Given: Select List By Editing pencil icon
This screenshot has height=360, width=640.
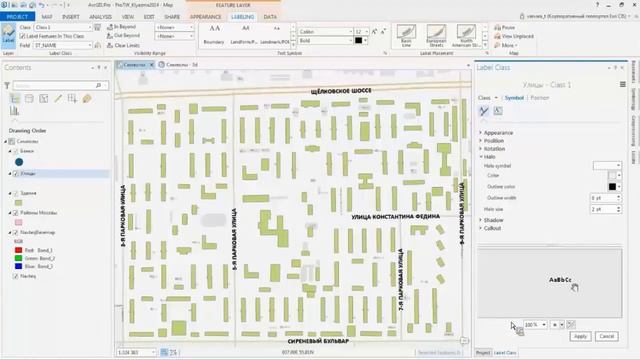Looking at the screenshot, I should click(58, 99).
